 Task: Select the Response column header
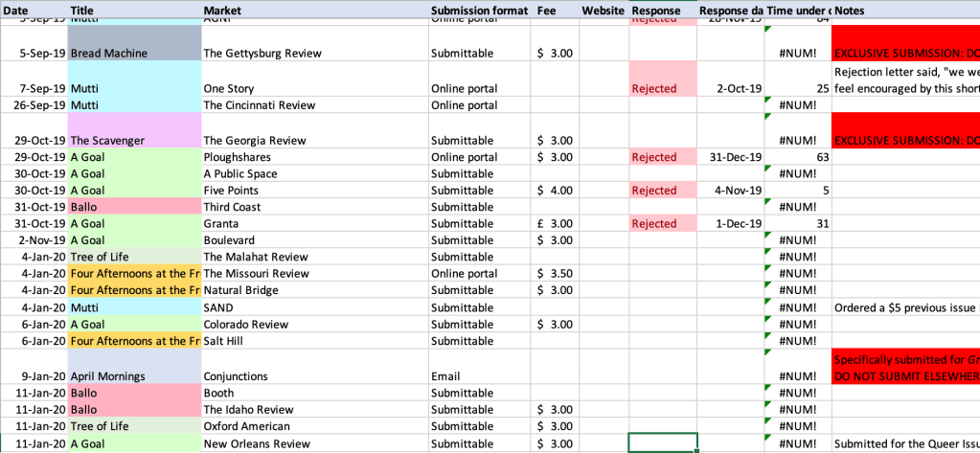coord(663,10)
